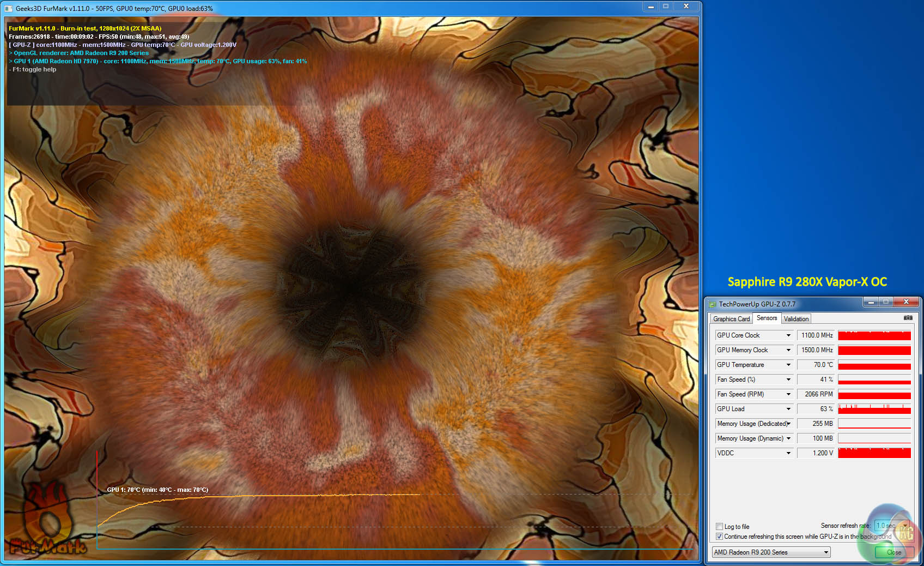This screenshot has width=924, height=566.
Task: Click the 255 MB dedicated memory value
Action: 816,424
